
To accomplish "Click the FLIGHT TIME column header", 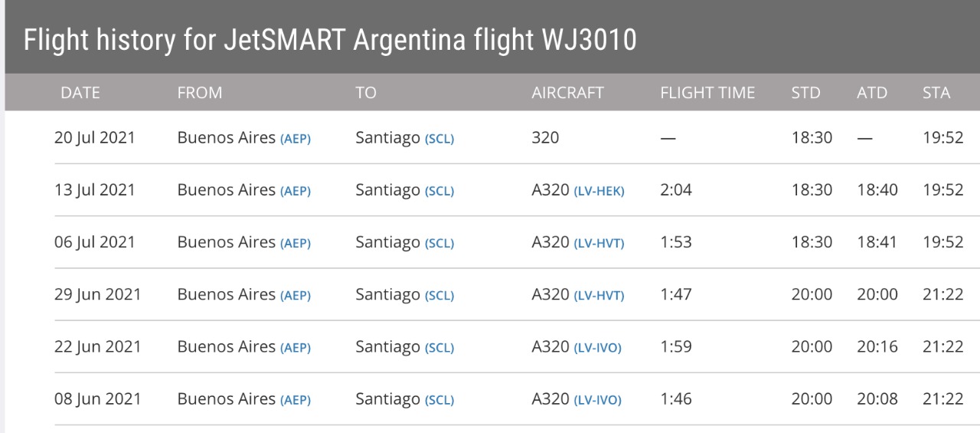I will pos(707,93).
